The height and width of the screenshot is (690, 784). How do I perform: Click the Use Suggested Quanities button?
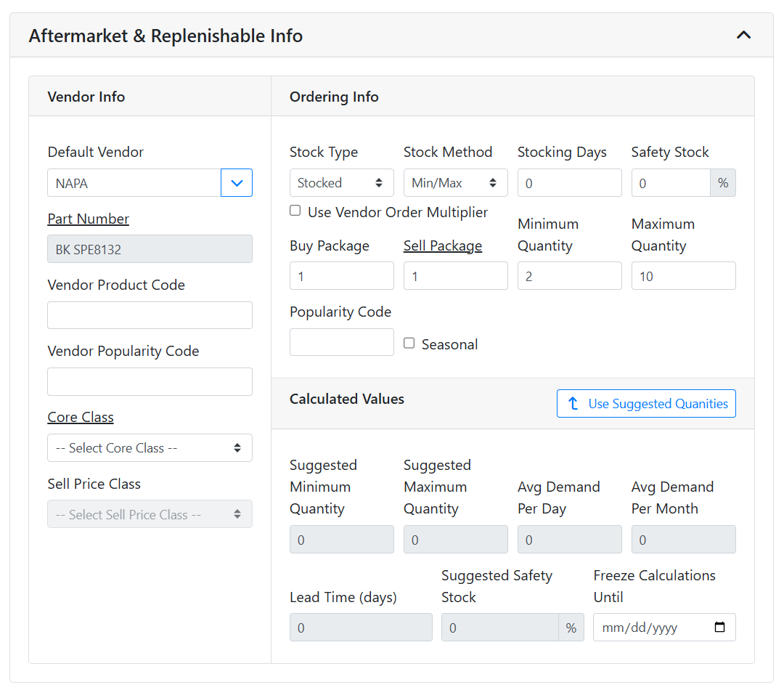pos(646,404)
